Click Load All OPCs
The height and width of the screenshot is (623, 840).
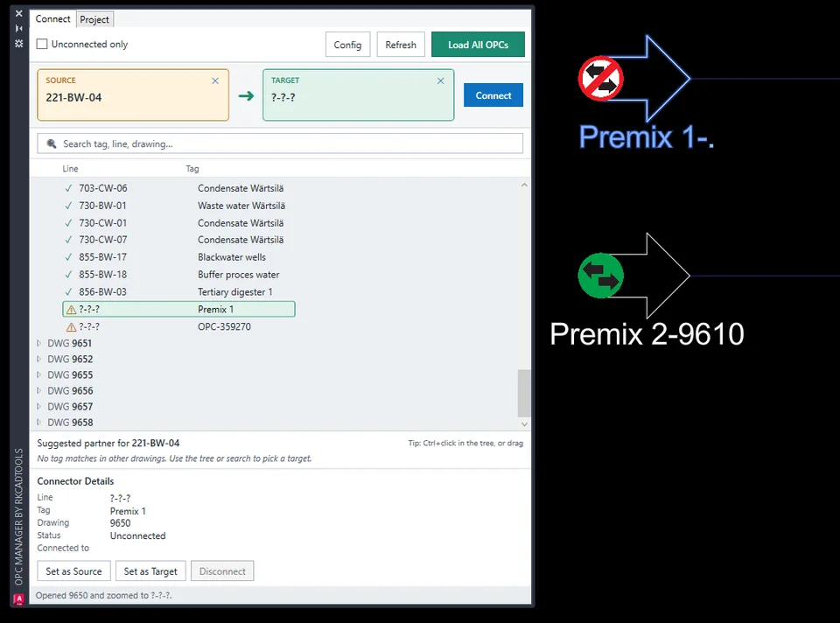pos(478,45)
